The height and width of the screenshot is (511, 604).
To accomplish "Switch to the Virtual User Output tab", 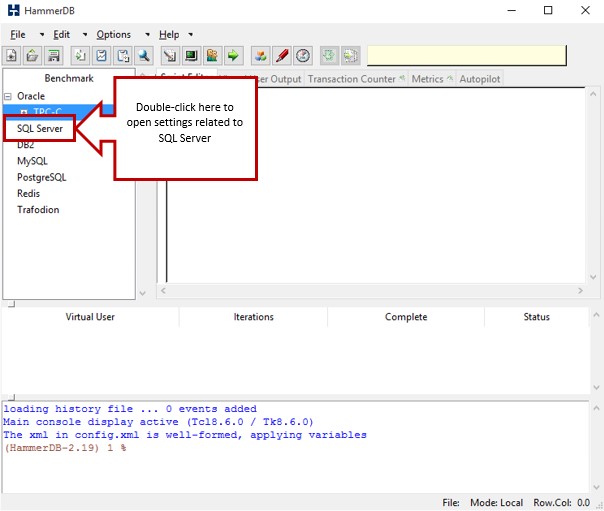I will click(279, 79).
